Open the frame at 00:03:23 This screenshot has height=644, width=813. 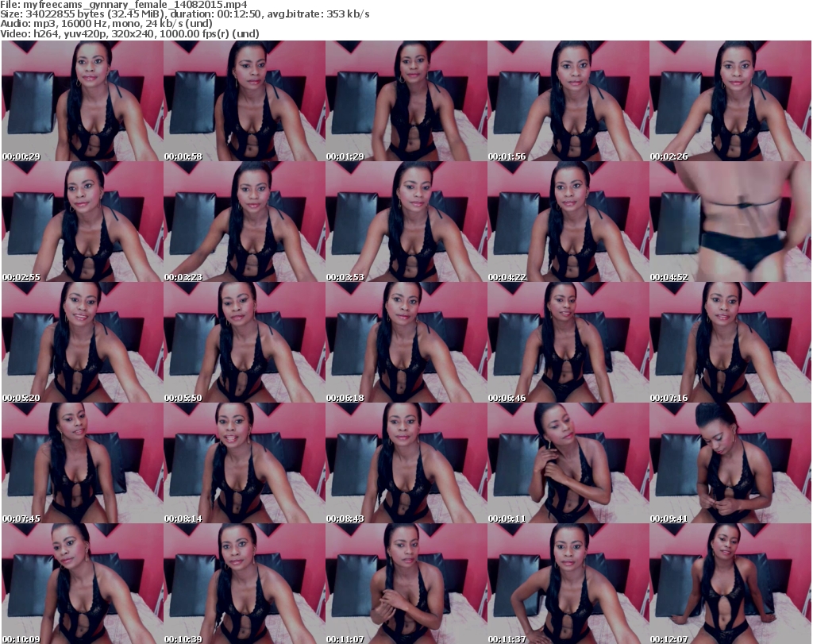pos(245,222)
